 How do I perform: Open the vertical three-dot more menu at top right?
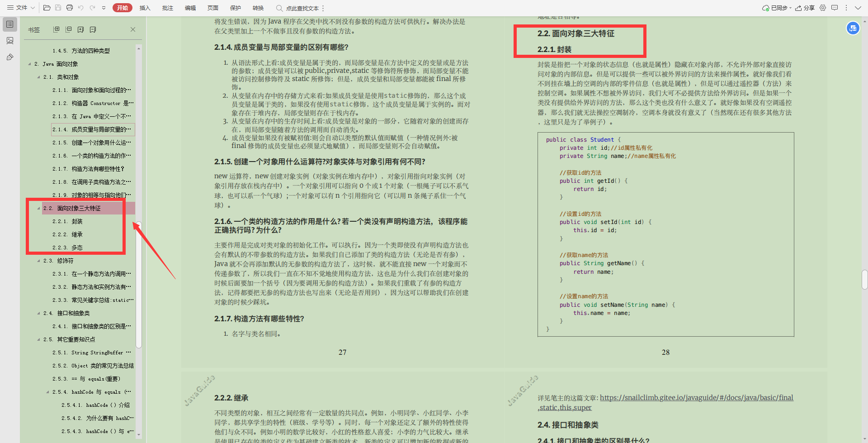point(846,8)
